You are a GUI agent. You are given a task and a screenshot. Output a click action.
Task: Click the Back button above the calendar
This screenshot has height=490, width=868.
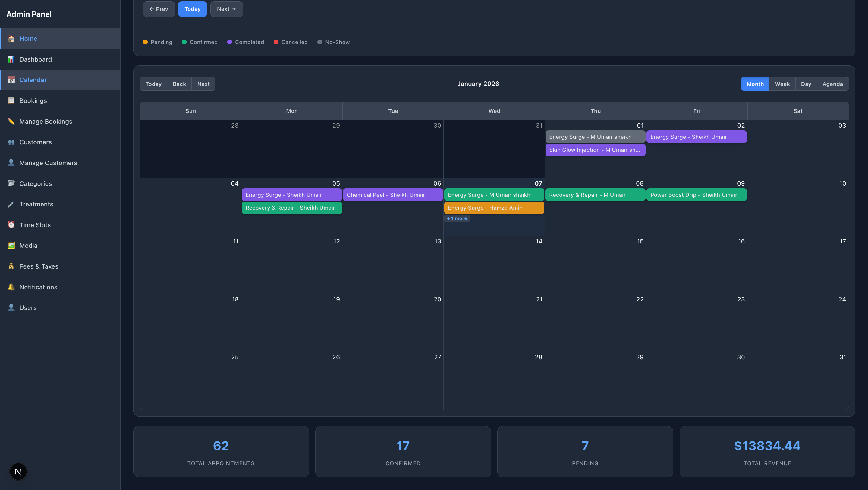click(179, 84)
